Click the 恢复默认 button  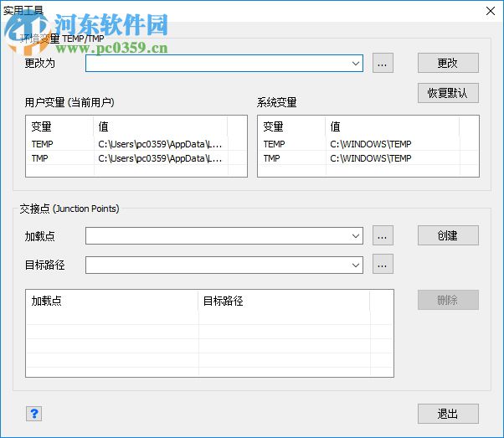[x=448, y=93]
